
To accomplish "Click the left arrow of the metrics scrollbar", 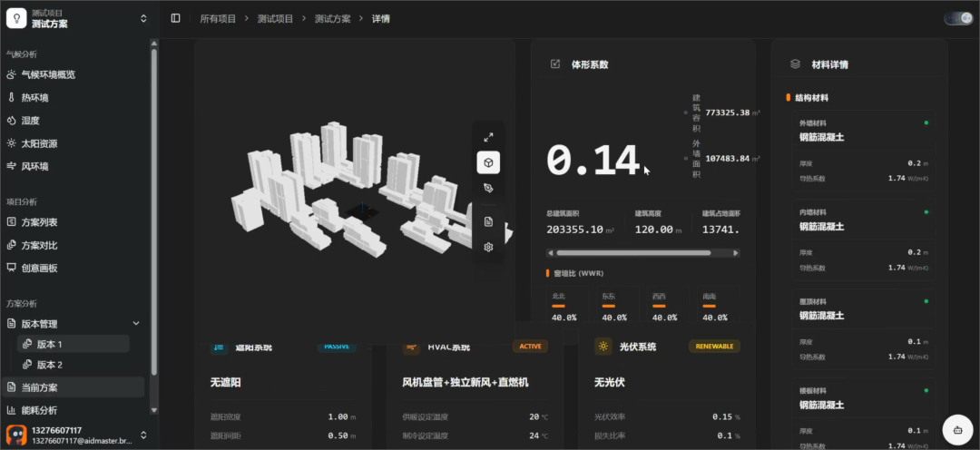I will (550, 253).
